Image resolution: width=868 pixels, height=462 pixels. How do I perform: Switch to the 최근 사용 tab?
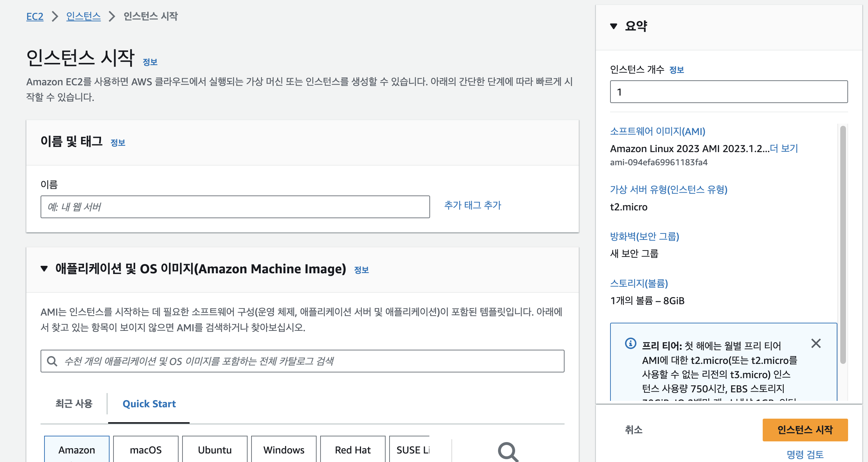pyautogui.click(x=74, y=404)
